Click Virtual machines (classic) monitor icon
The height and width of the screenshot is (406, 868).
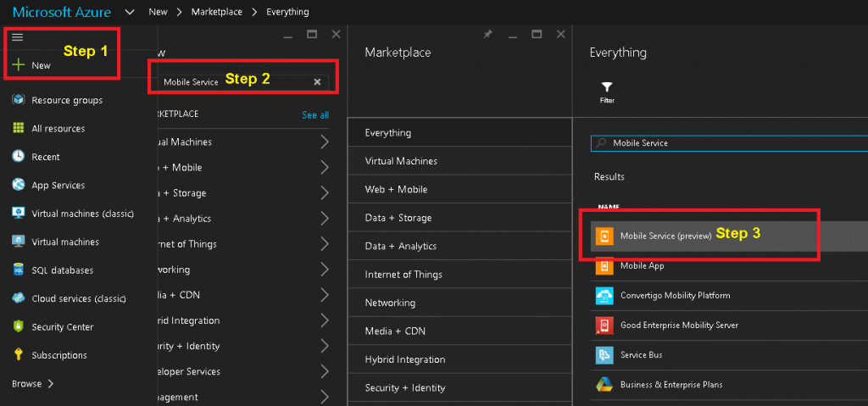point(19,214)
